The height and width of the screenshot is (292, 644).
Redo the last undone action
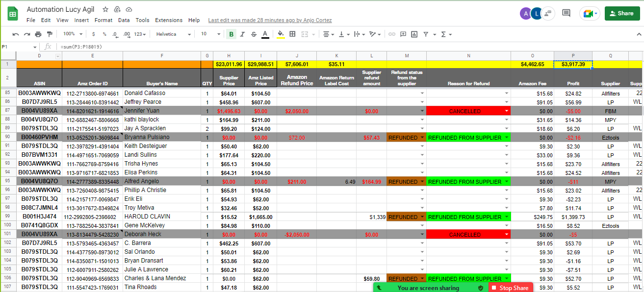(27, 34)
